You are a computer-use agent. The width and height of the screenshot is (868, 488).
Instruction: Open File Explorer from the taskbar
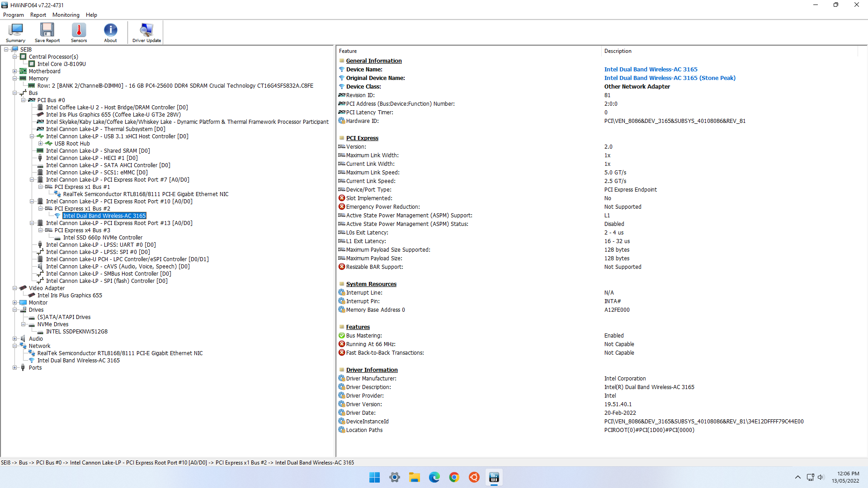pyautogui.click(x=414, y=478)
